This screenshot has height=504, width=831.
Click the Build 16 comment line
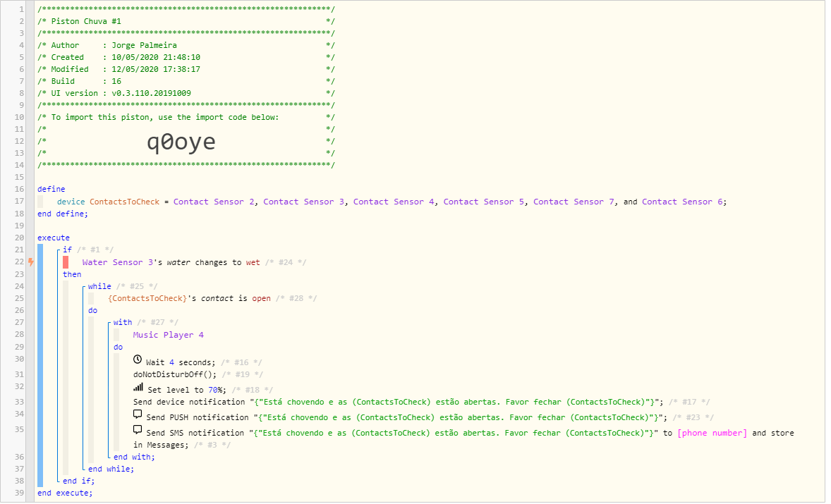tap(186, 82)
